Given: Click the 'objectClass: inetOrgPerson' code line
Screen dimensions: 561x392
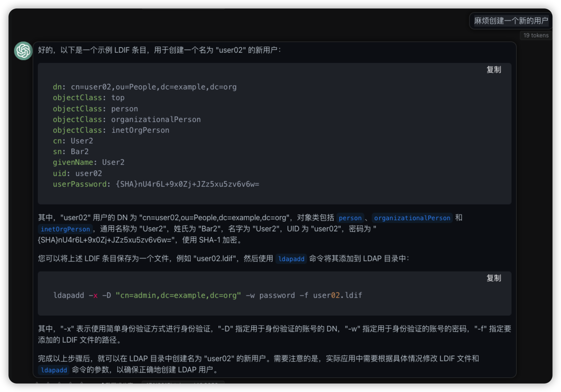Looking at the screenshot, I should click(111, 130).
